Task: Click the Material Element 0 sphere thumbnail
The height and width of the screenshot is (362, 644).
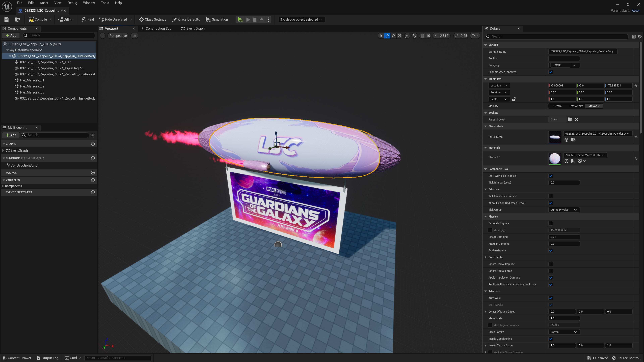Action: click(554, 158)
